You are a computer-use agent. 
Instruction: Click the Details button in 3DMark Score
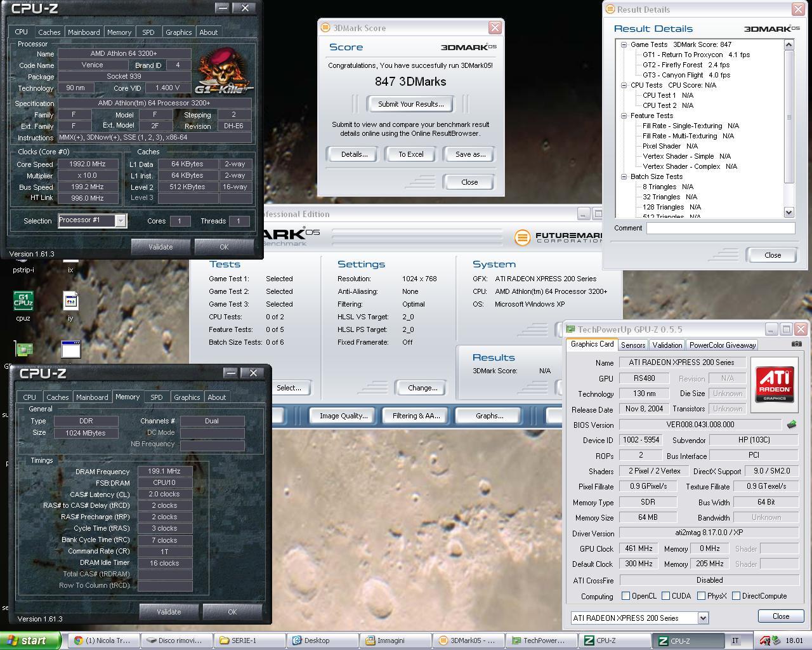[x=354, y=154]
